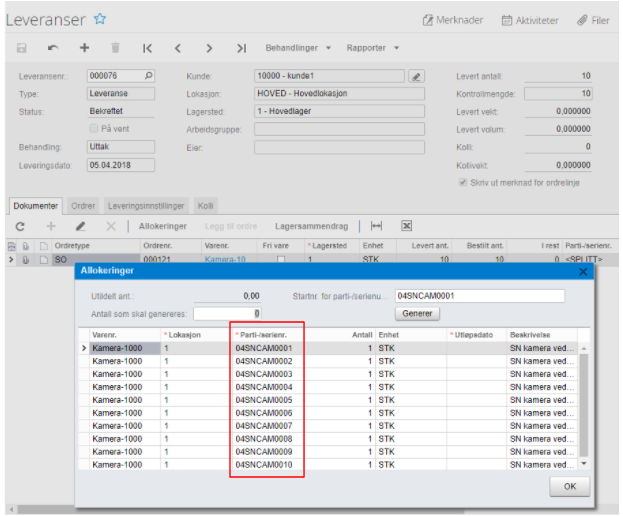This screenshot has width=623, height=516.
Task: Toggle the På vent checkbox
Action: coord(94,128)
